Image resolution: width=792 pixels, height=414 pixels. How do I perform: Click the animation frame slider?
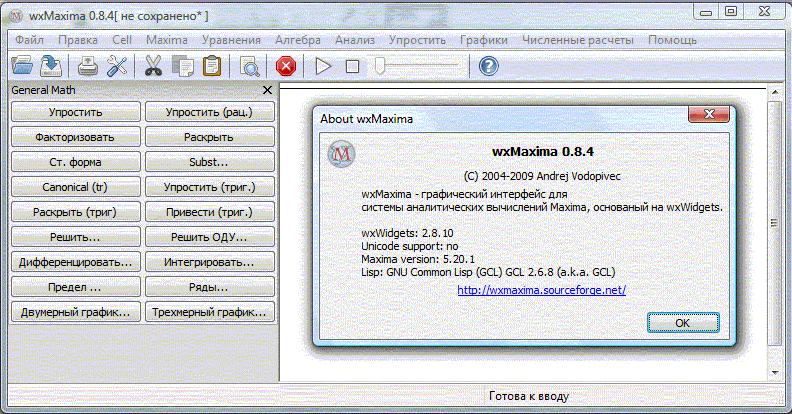coord(420,66)
